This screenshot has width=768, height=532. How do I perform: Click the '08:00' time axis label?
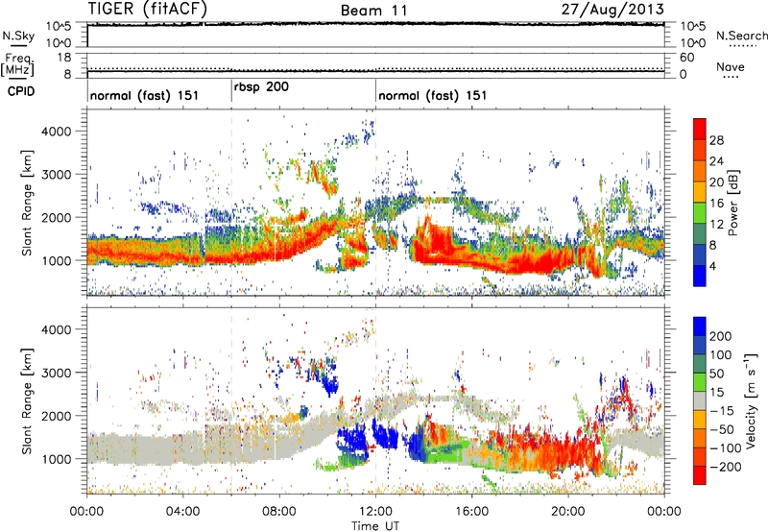pyautogui.click(x=279, y=512)
